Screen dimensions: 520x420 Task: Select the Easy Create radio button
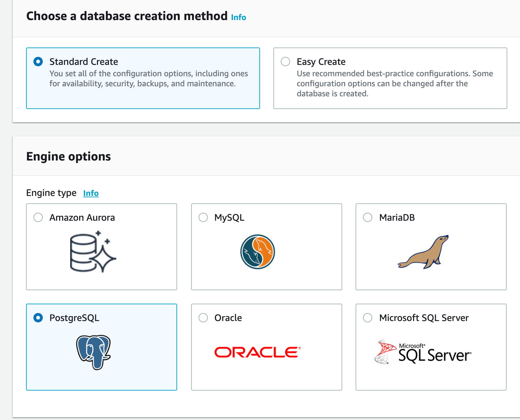pyautogui.click(x=285, y=62)
